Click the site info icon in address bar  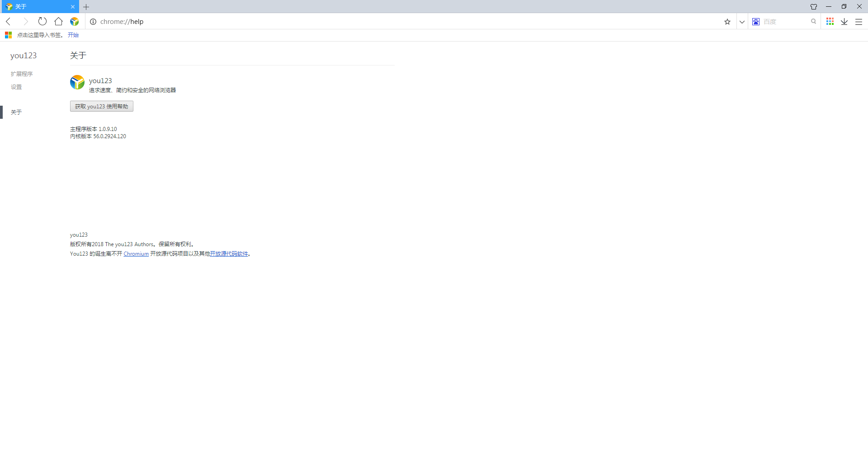[x=93, y=22]
